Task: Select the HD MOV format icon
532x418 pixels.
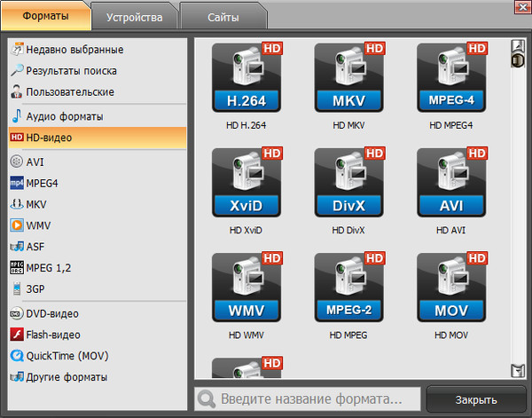Action: (x=451, y=289)
